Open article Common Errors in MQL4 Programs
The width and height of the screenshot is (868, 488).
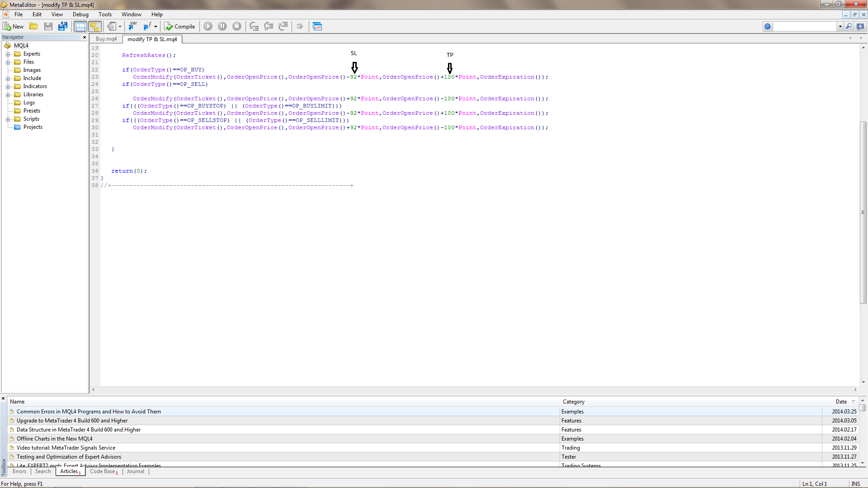click(89, 412)
